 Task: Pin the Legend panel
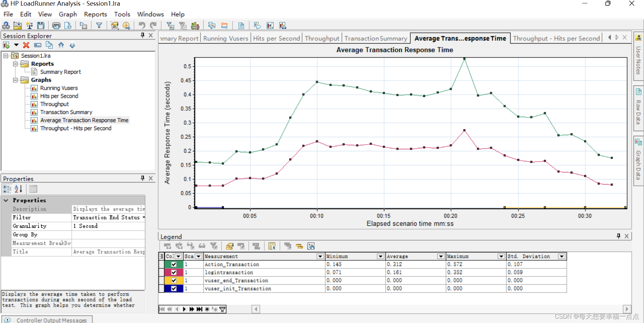pos(618,236)
